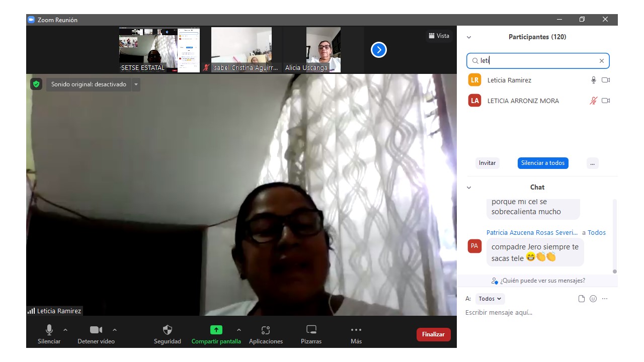644x362 pixels.
Task: Clear the participant search field
Action: tap(601, 61)
